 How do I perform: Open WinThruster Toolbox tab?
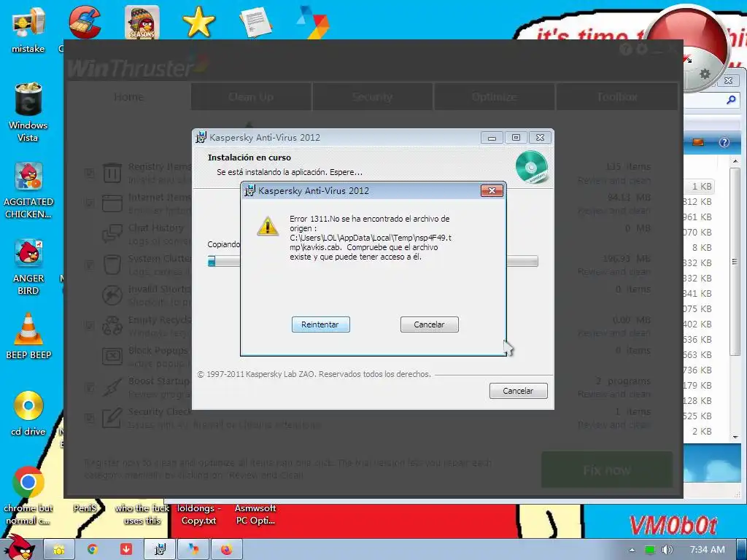click(x=617, y=97)
